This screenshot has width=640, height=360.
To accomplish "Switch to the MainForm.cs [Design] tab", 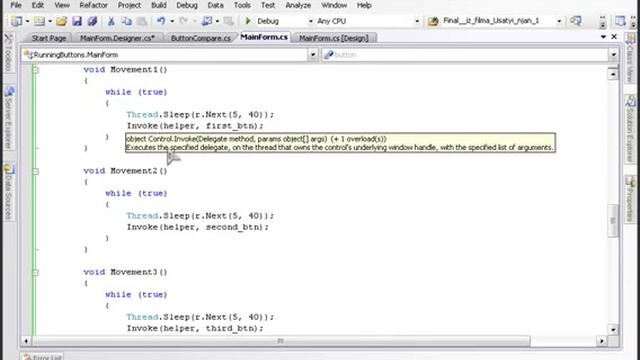I will (333, 38).
